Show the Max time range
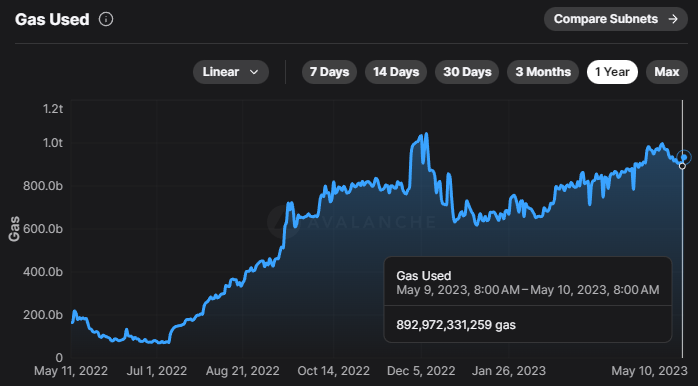Image resolution: width=698 pixels, height=386 pixels. tap(666, 72)
